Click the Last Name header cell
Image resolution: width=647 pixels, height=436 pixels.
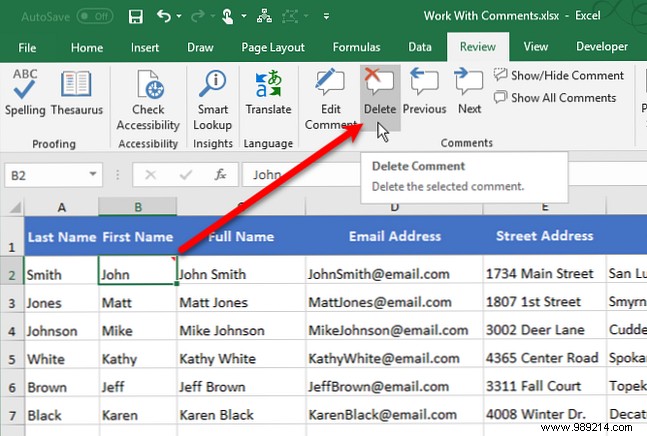pyautogui.click(x=61, y=236)
